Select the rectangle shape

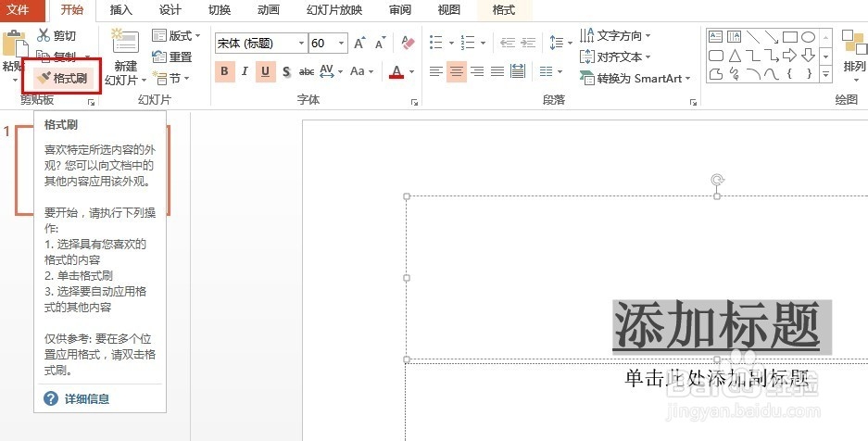click(x=790, y=37)
